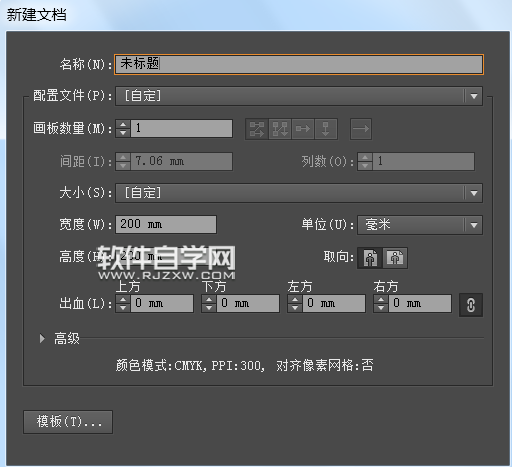This screenshot has height=467, width=512.
Task: Open the 大小 size dropdown
Action: 299,193
